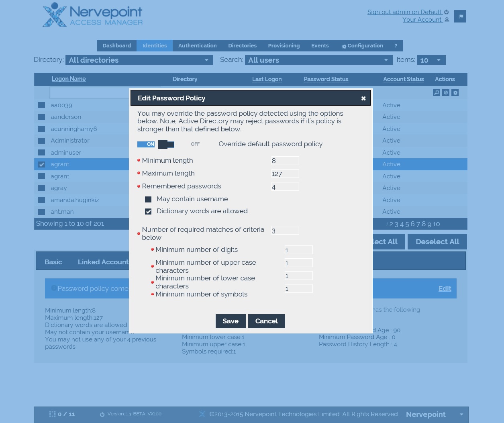
Task: Open the help question mark menu
Action: [396, 46]
